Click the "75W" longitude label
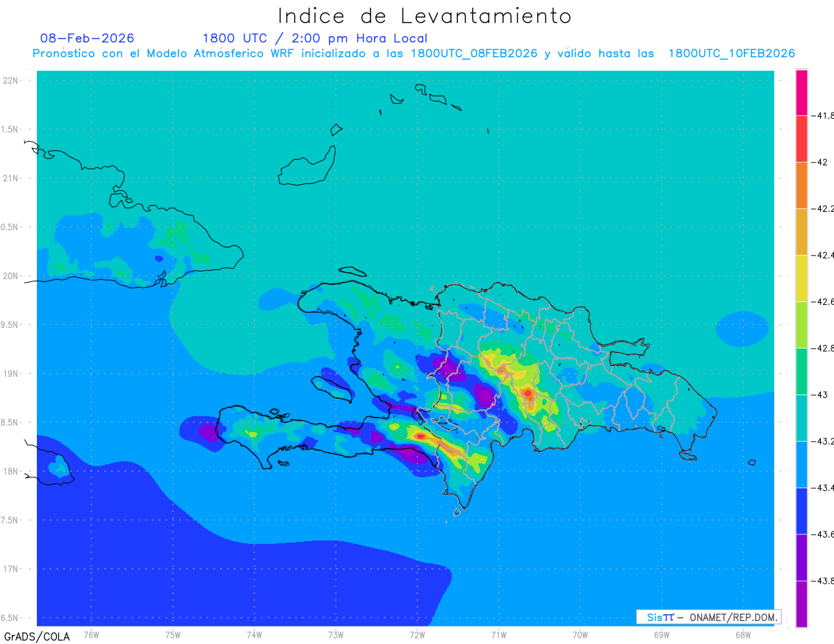 click(173, 634)
